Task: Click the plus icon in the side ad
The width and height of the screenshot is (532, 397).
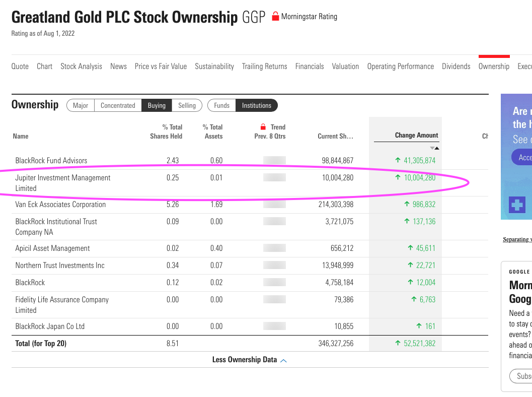Action: pos(517,205)
